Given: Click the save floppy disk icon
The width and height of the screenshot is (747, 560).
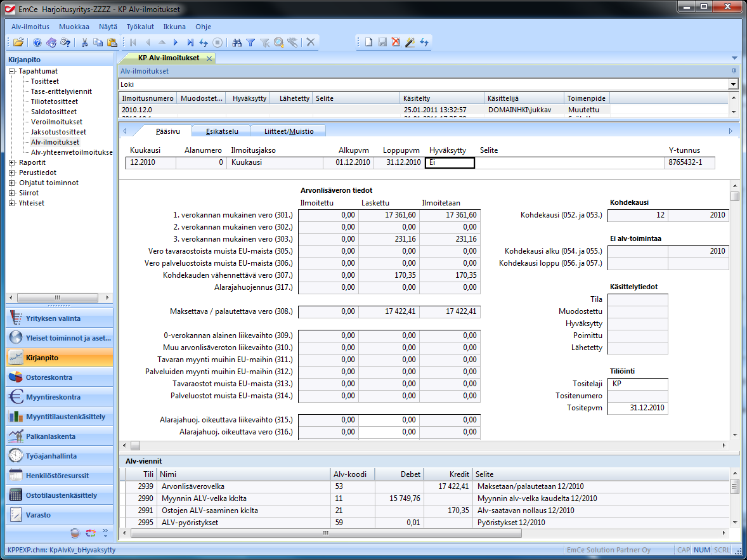Looking at the screenshot, I should [x=382, y=42].
